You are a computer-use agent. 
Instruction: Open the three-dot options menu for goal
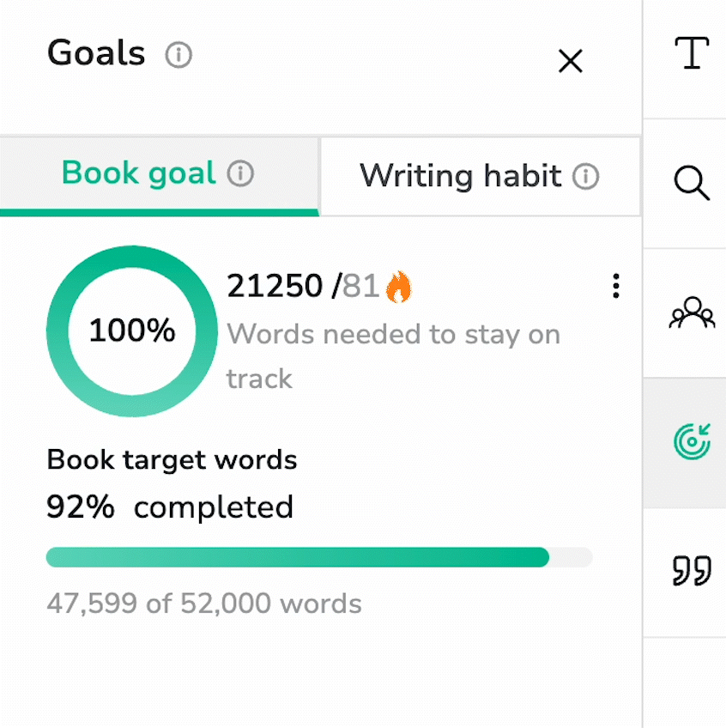pyautogui.click(x=615, y=286)
